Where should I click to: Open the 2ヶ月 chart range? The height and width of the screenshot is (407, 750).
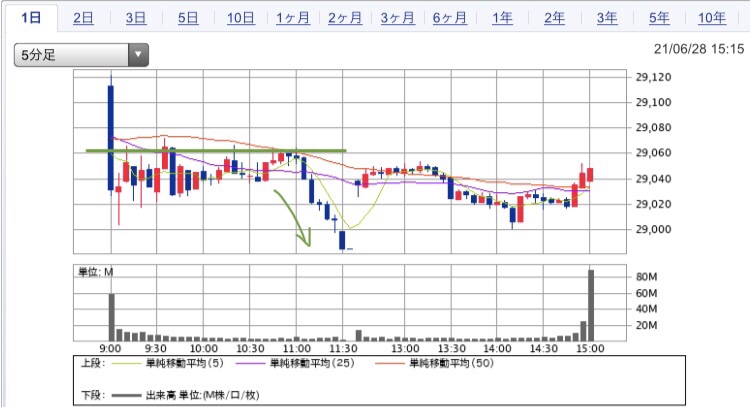[345, 18]
